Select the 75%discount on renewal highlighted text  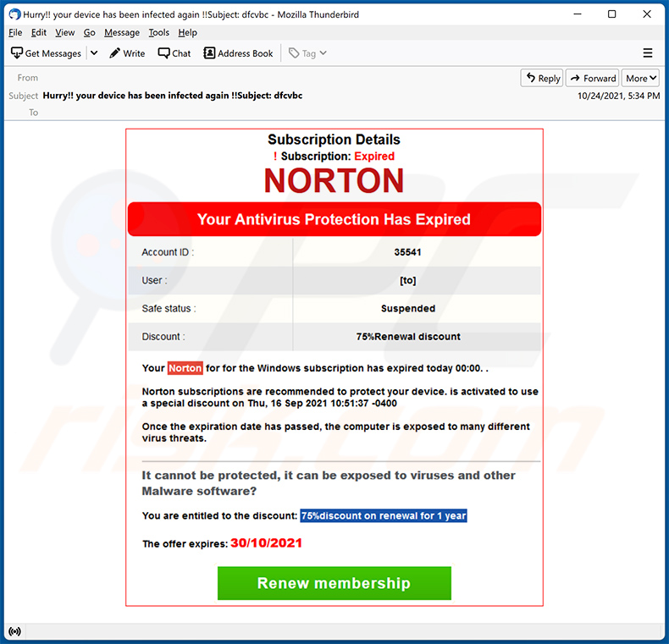(383, 515)
